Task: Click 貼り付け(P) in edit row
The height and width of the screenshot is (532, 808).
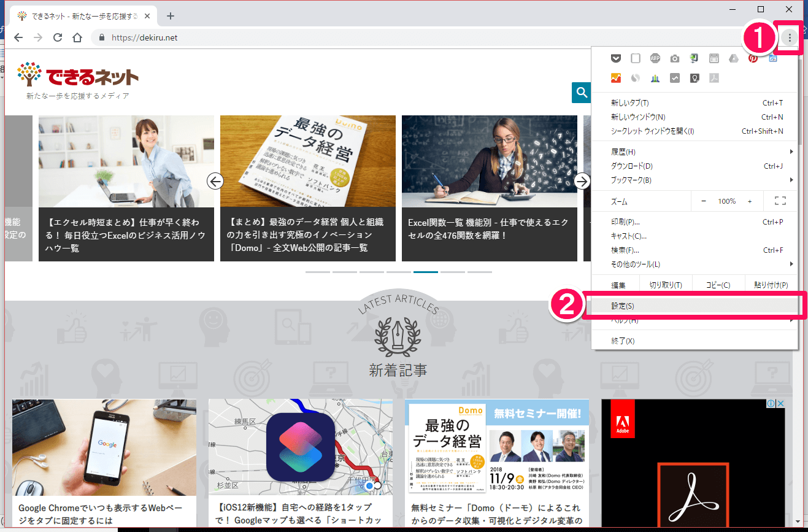Action: coord(771,285)
